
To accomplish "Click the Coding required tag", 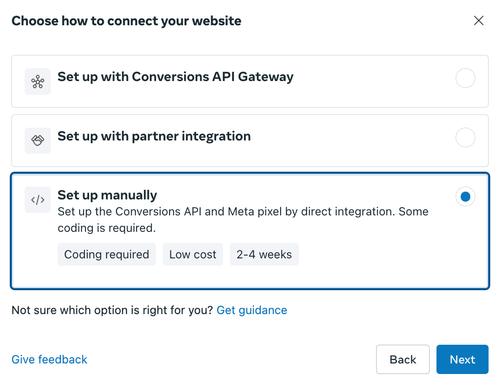I will point(107,254).
